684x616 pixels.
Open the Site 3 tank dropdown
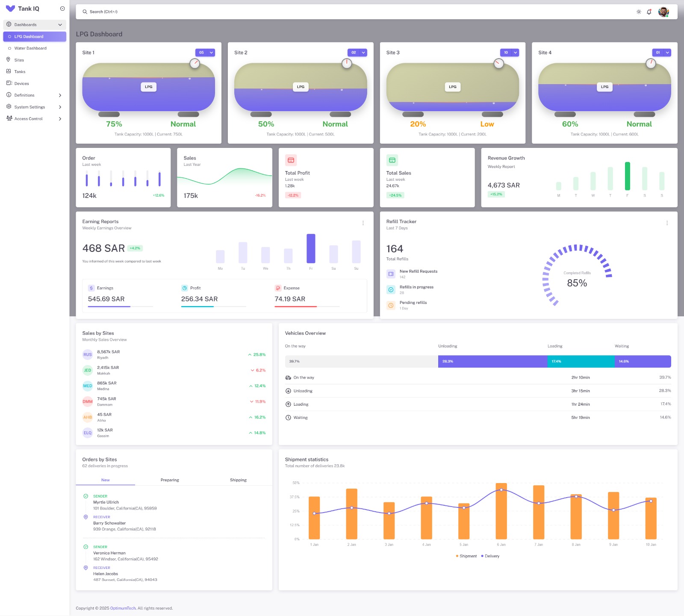pyautogui.click(x=510, y=53)
